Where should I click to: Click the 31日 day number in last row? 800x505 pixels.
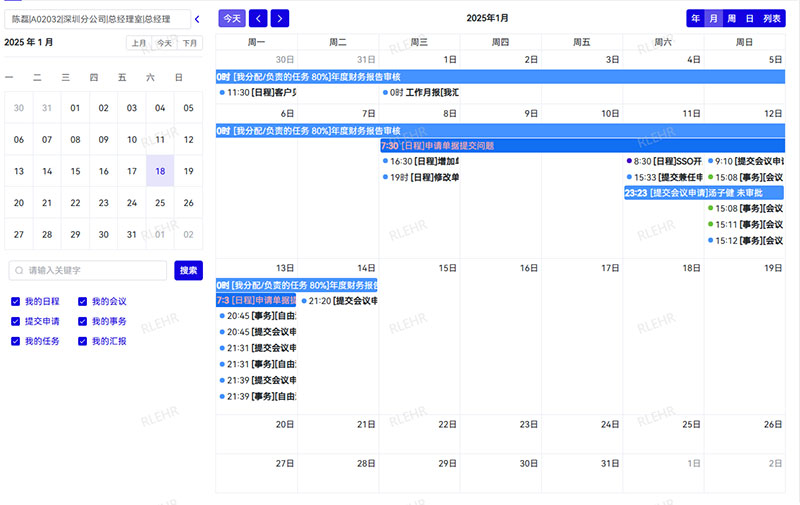pyautogui.click(x=610, y=464)
